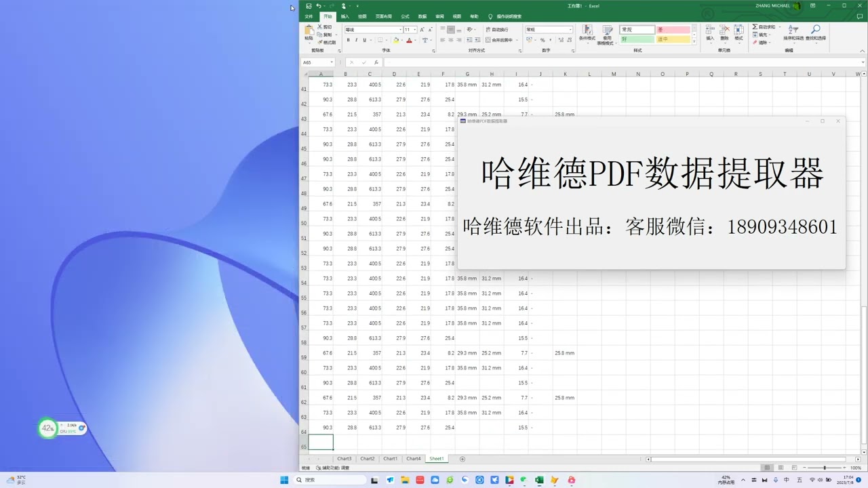Expand the cell styles gallery
868x488 pixels.
[694, 41]
